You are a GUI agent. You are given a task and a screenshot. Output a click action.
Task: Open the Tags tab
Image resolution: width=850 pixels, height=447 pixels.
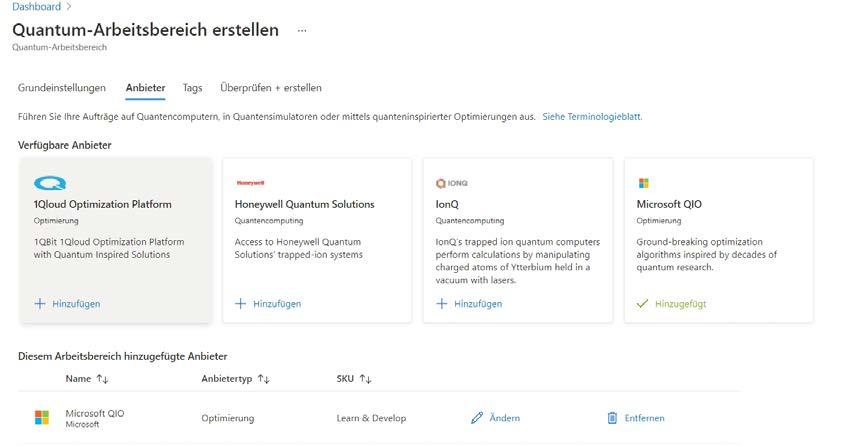192,88
